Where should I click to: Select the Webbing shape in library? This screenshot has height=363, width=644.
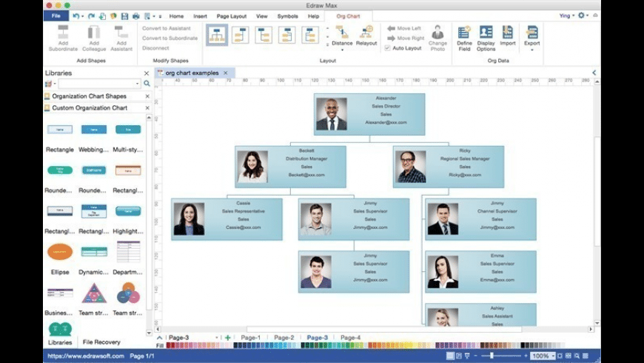tap(94, 130)
